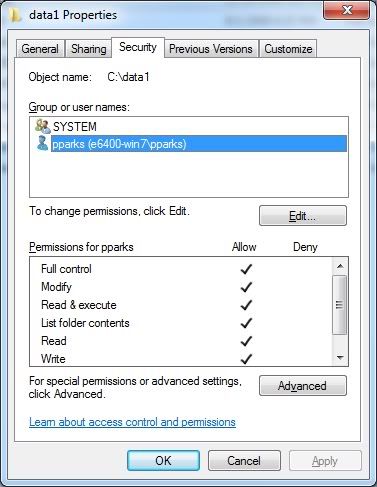Image resolution: width=377 pixels, height=487 pixels.
Task: Click the Write allow checkmark
Action: 246,359
